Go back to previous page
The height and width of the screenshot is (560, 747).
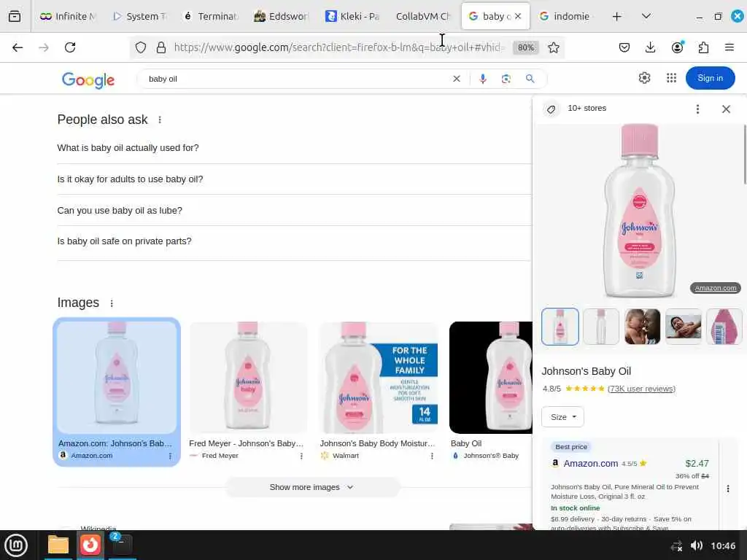18,47
